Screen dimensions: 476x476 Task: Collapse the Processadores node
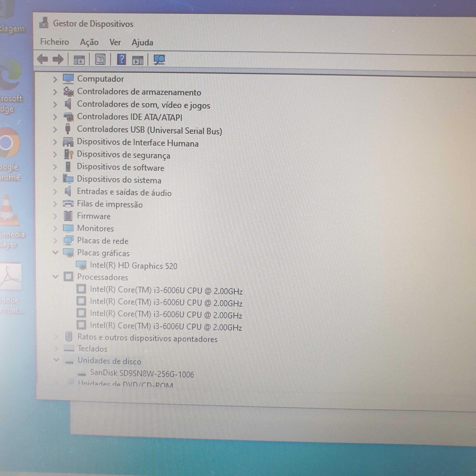point(55,277)
